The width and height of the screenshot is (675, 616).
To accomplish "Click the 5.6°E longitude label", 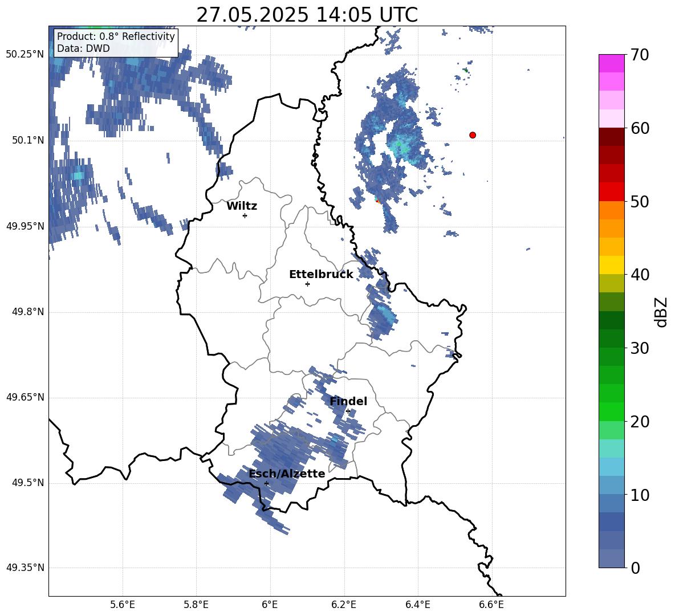I will pyautogui.click(x=123, y=605).
